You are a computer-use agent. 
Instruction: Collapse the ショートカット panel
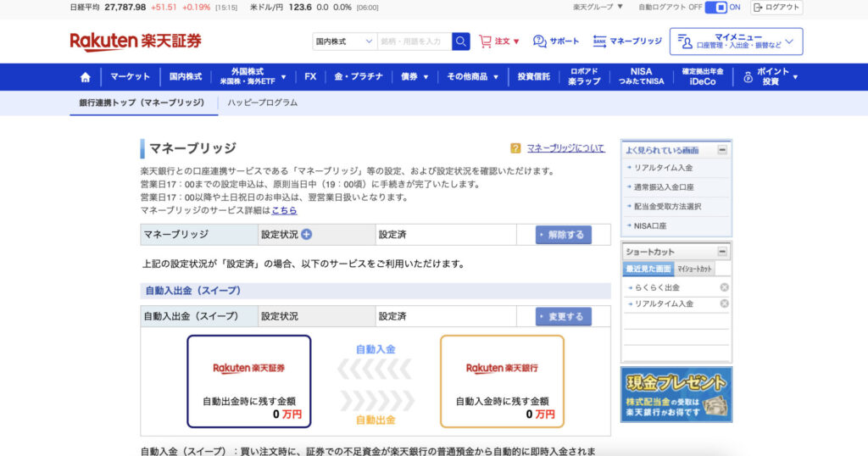722,252
